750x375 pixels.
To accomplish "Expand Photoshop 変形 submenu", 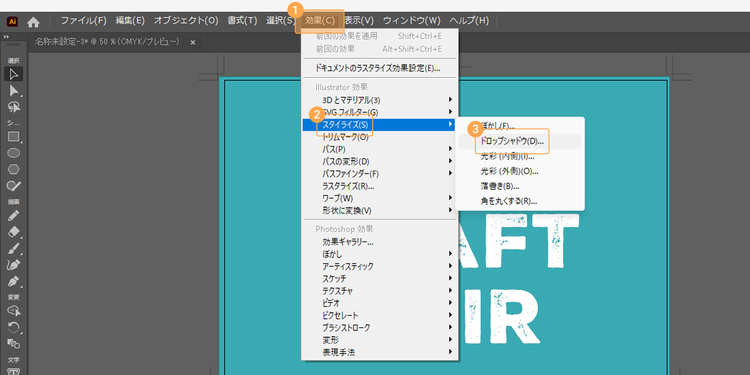I will pyautogui.click(x=380, y=340).
